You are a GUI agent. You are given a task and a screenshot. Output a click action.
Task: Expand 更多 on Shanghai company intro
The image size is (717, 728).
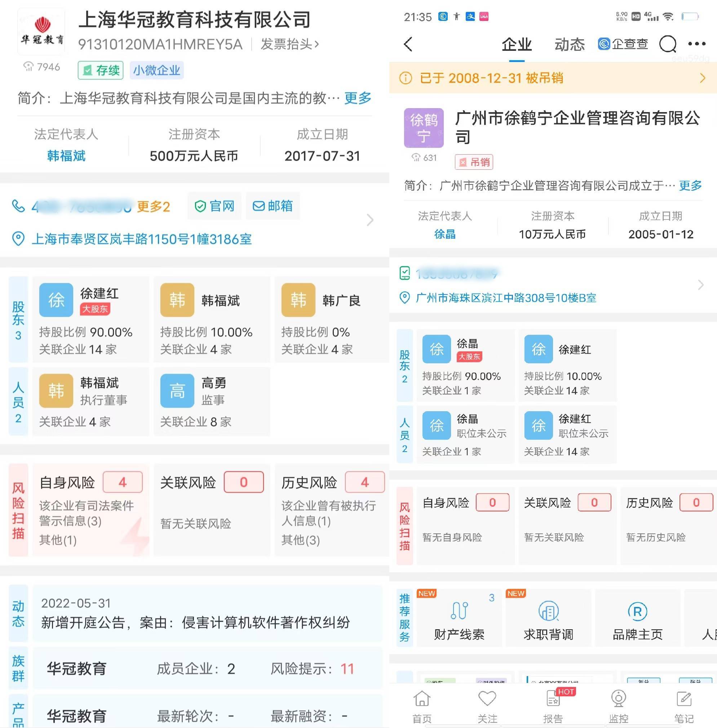click(357, 98)
